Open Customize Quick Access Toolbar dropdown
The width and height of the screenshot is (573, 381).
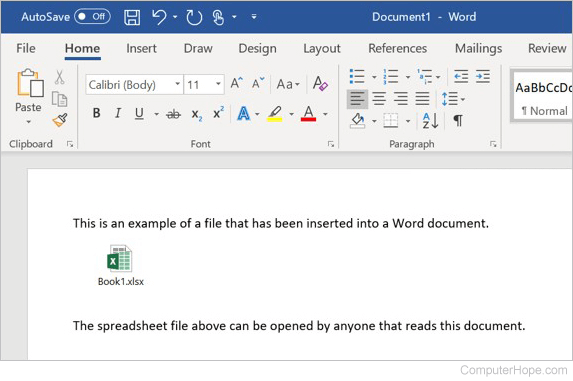(x=254, y=17)
